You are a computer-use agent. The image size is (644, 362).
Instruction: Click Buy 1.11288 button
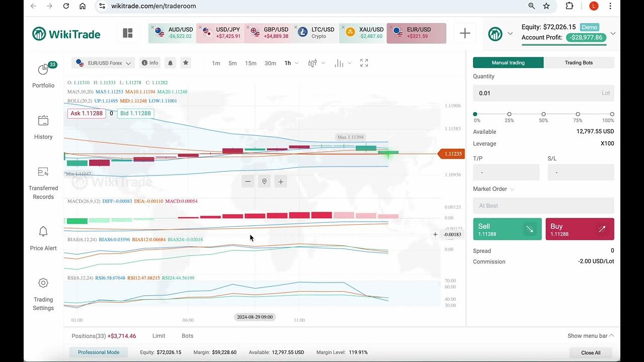tap(580, 229)
